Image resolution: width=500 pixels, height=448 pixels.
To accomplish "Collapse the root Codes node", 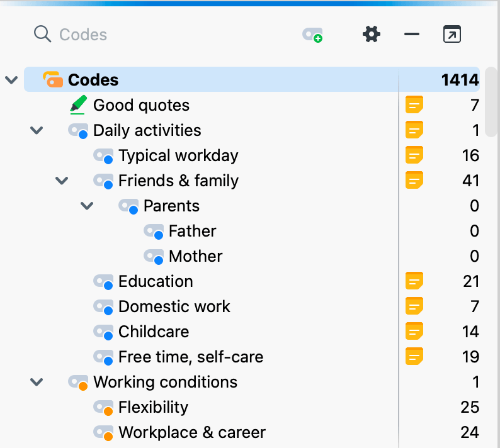I will pyautogui.click(x=11, y=80).
